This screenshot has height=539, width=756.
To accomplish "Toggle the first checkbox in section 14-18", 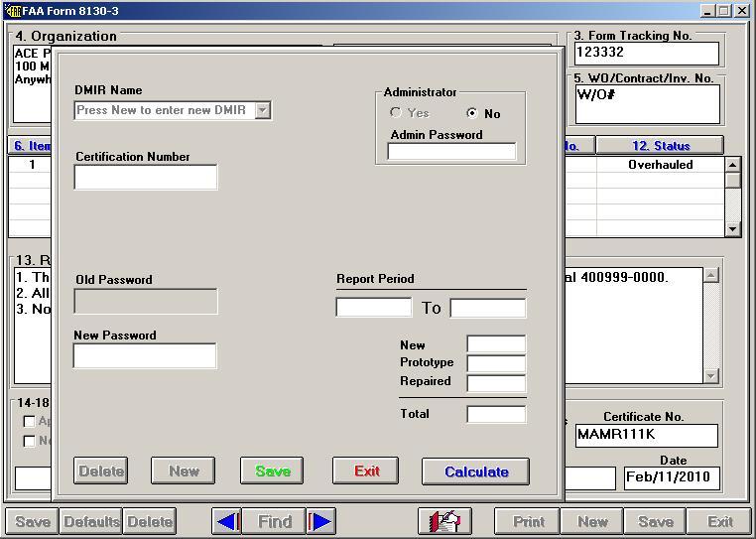I will coord(29,422).
